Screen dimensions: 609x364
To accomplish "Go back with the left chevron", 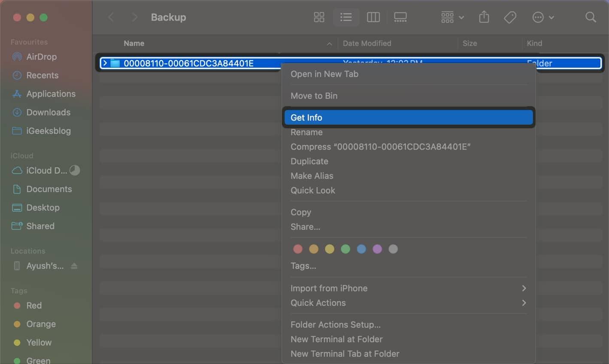I will click(x=111, y=17).
